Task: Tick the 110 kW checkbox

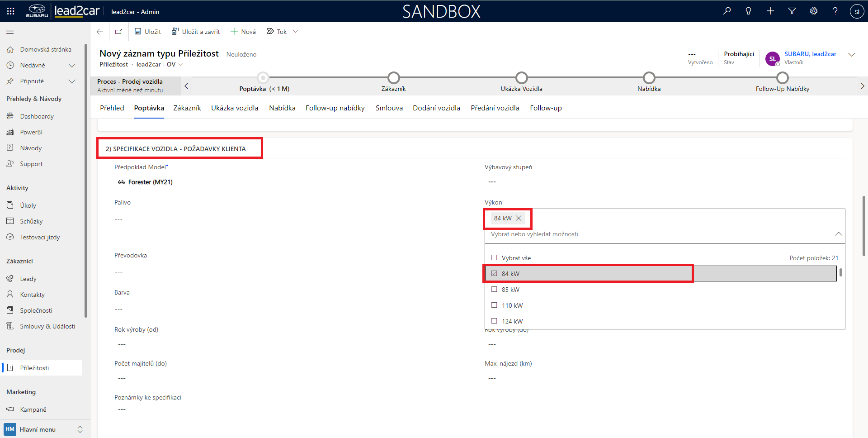Action: coord(494,305)
